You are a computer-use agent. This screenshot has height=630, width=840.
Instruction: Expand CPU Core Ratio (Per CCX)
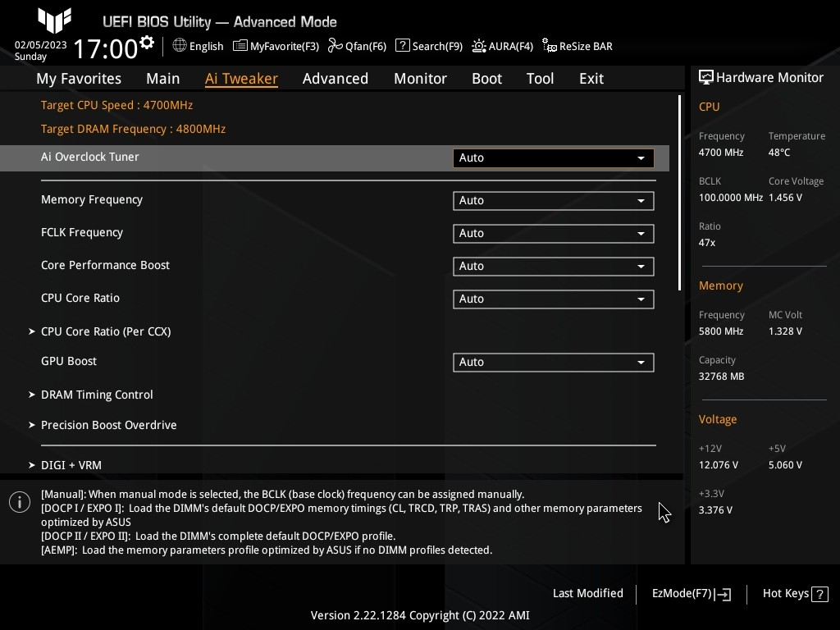106,331
